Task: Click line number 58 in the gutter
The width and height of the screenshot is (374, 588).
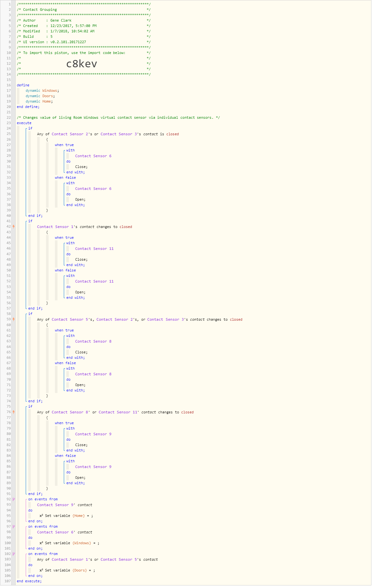Action: tap(9, 314)
